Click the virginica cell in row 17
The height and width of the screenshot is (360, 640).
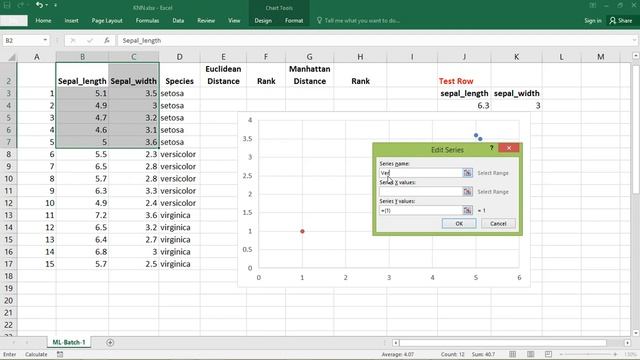point(179,264)
